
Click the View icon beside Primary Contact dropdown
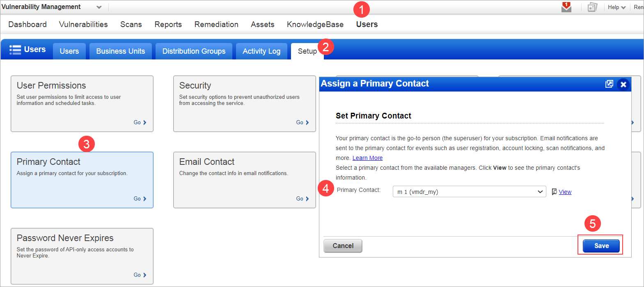[554, 192]
